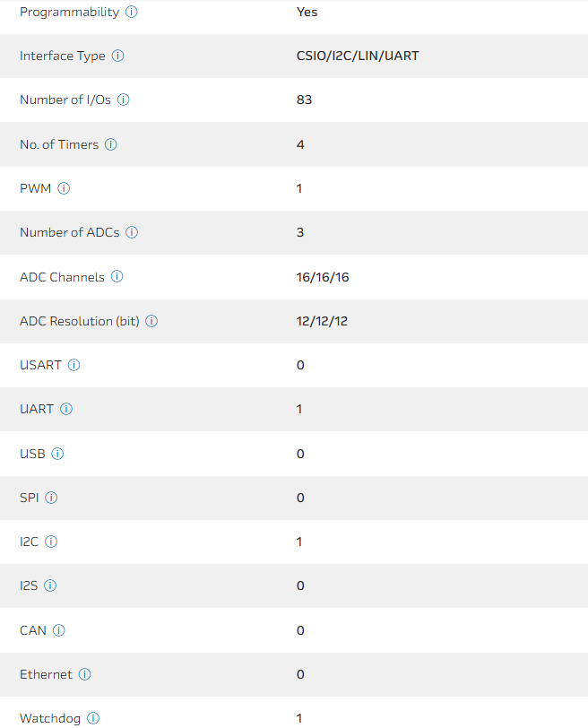Viewport: 588px width, 728px height.
Task: Click the ADC Resolution (bit) label text
Action: (x=79, y=321)
